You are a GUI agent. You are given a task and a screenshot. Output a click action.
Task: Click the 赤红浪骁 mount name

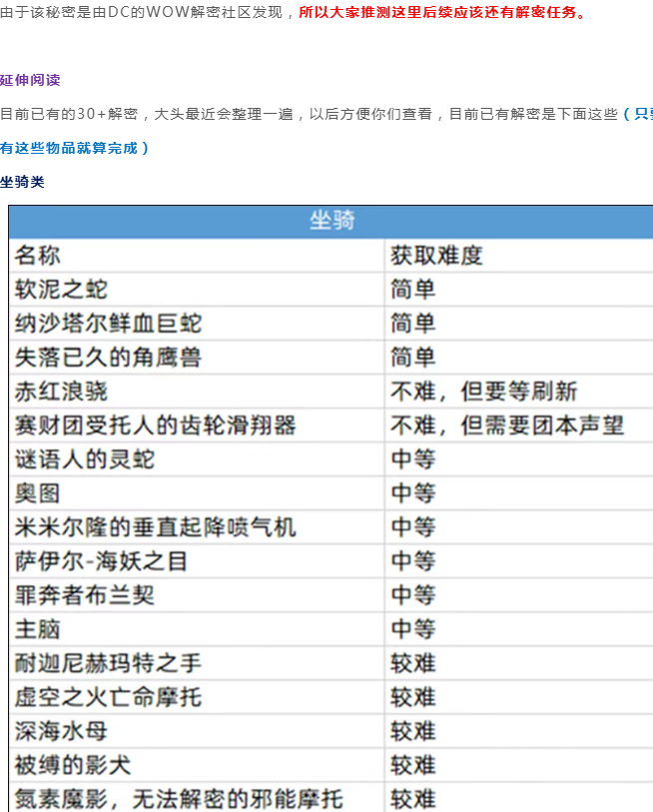click(61, 392)
